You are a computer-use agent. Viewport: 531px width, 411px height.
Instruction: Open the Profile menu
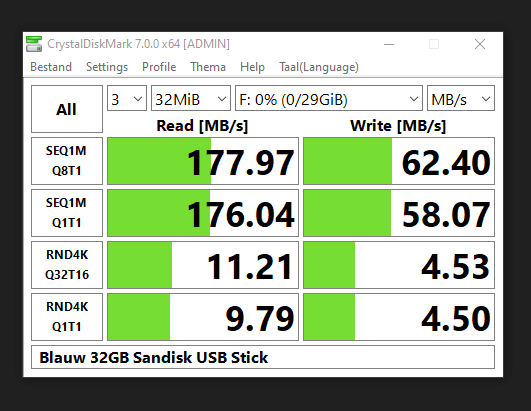[x=159, y=67]
